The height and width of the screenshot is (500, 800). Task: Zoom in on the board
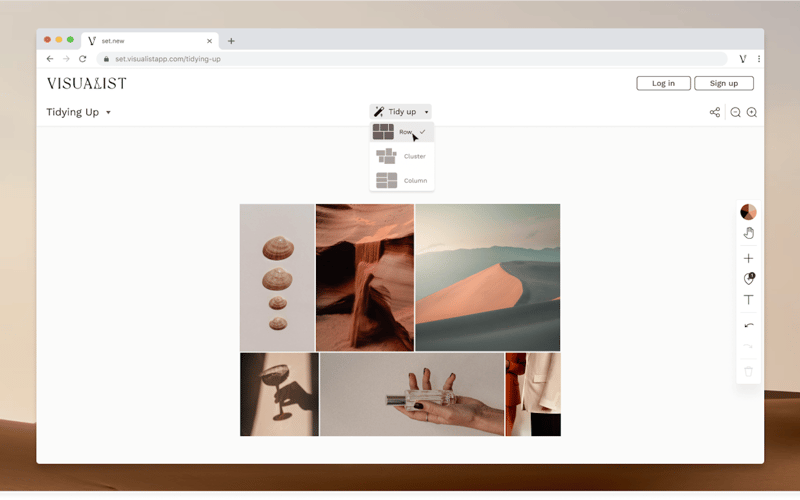tap(752, 112)
